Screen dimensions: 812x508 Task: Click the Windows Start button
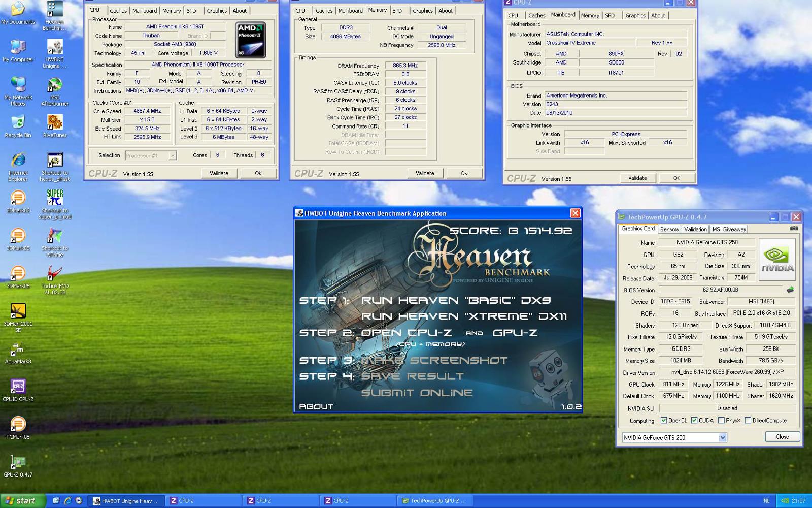tap(22, 501)
